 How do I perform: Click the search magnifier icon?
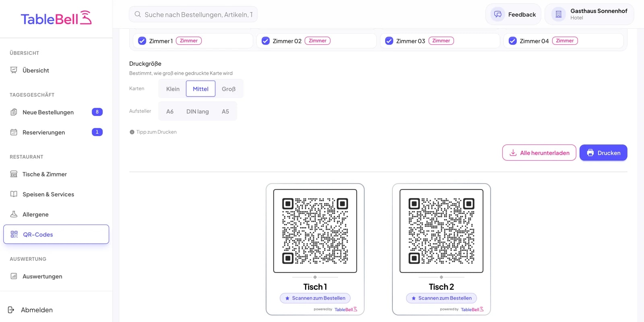tap(138, 14)
